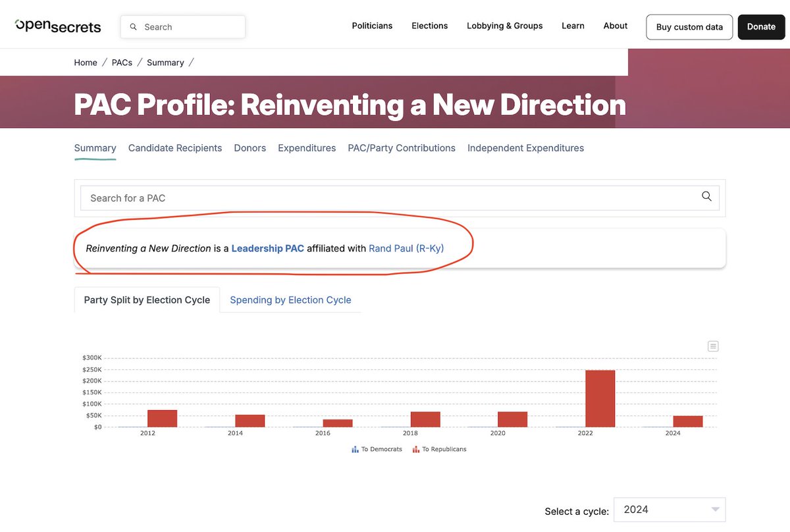Click the 2014 Republican bar
The height and width of the screenshot is (532, 790).
[250, 421]
